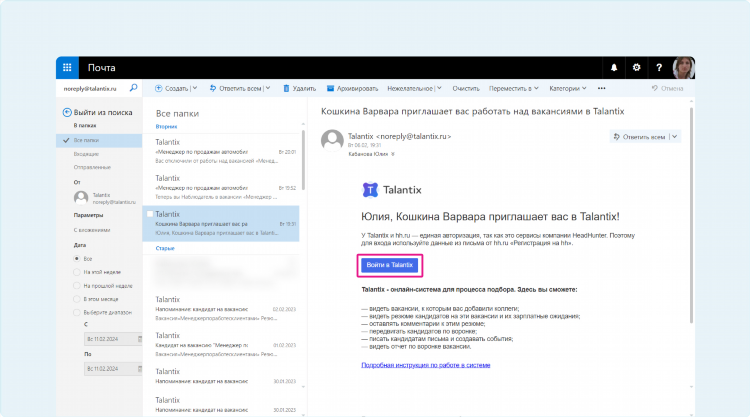Click the search magnifier icon
This screenshot has width=750, height=417.
133,88
